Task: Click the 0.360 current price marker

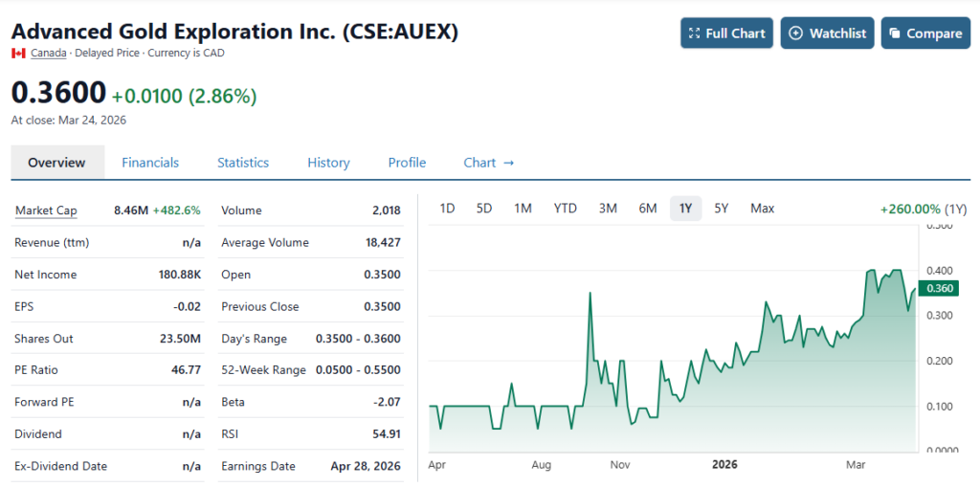Action: (x=941, y=288)
